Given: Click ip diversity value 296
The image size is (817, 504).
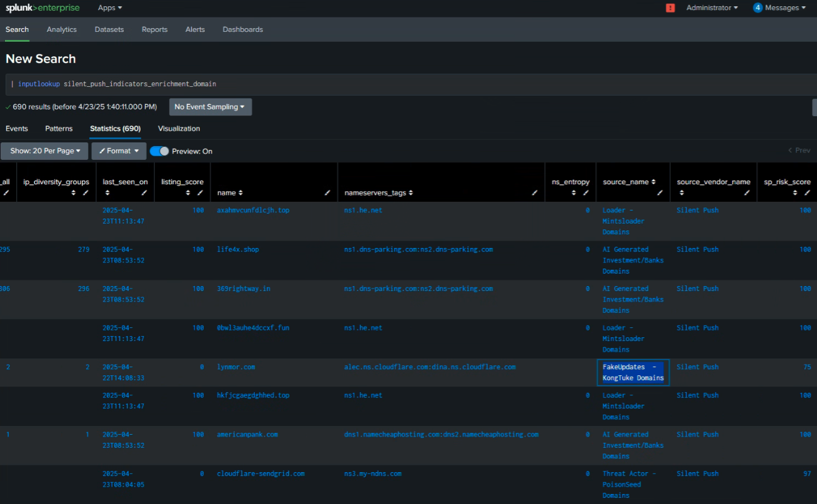Looking at the screenshot, I should [84, 289].
